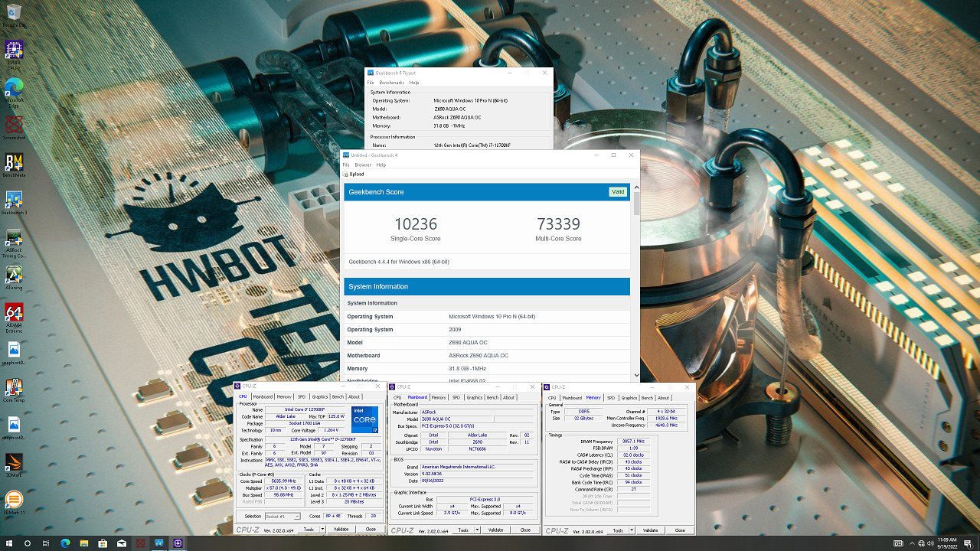Image resolution: width=980 pixels, height=551 pixels.
Task: Open the ATuning desktop shortcut
Action: point(14,278)
